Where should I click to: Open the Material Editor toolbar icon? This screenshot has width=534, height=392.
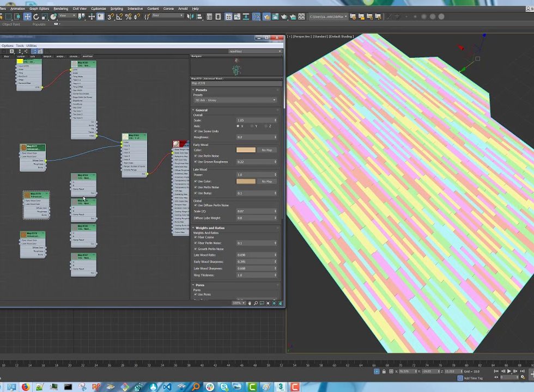click(257, 16)
